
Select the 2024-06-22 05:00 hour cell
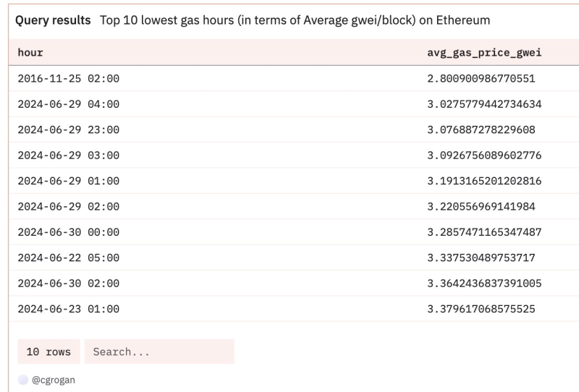point(68,257)
